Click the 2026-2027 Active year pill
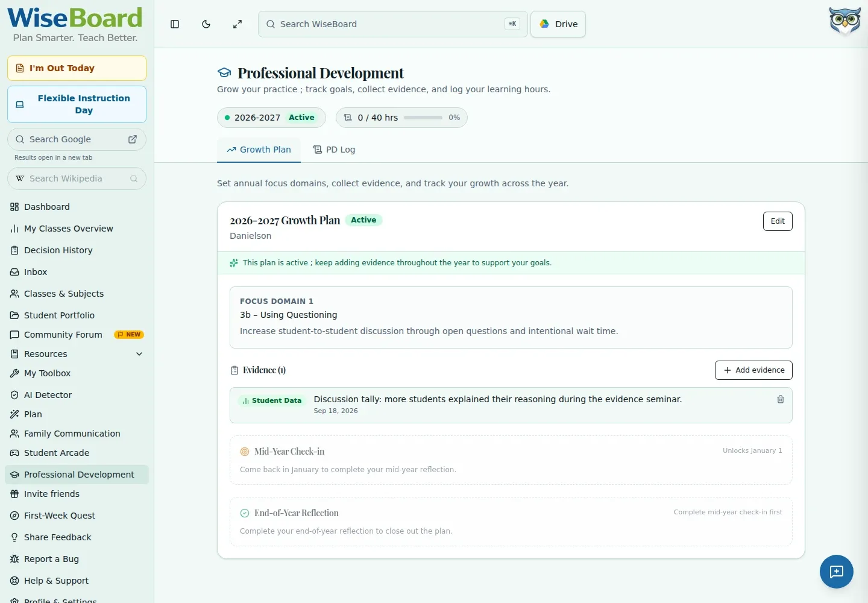 (x=271, y=118)
